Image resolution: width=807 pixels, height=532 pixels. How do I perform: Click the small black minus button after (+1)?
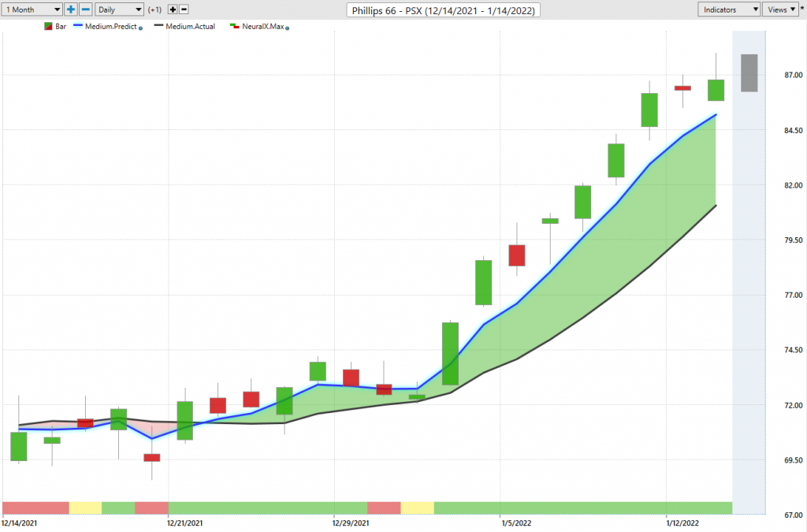coord(184,9)
